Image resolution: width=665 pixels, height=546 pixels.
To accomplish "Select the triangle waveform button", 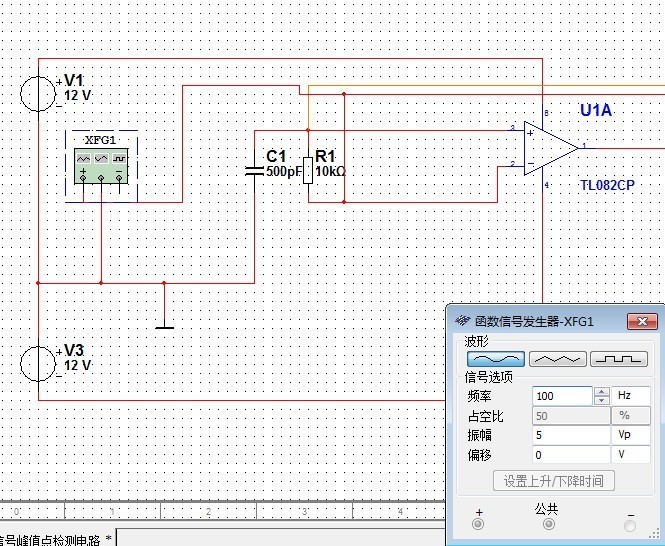I will [557, 359].
